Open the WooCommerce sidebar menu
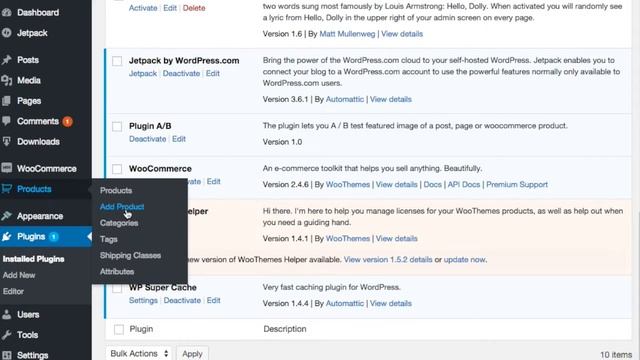The height and width of the screenshot is (360, 640). tap(47, 169)
